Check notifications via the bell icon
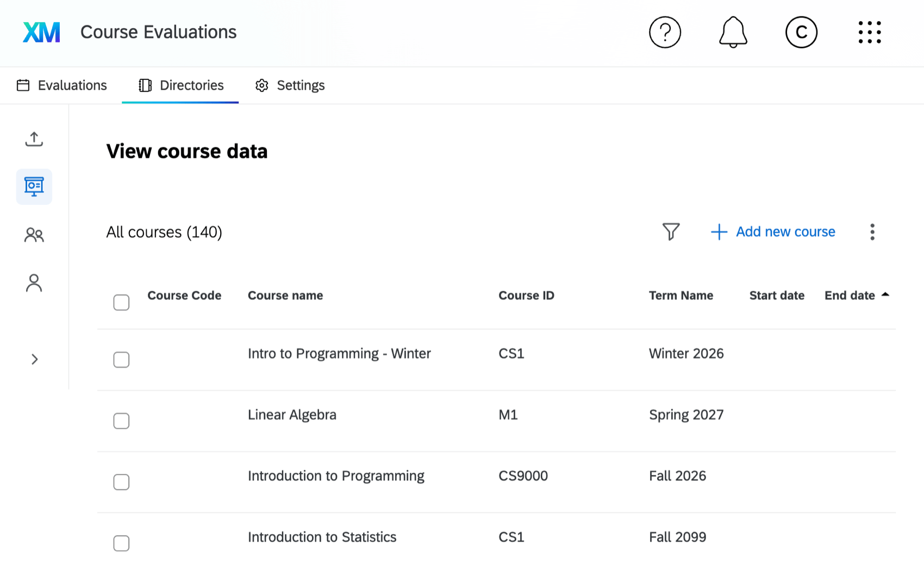The image size is (924, 563). 733,32
